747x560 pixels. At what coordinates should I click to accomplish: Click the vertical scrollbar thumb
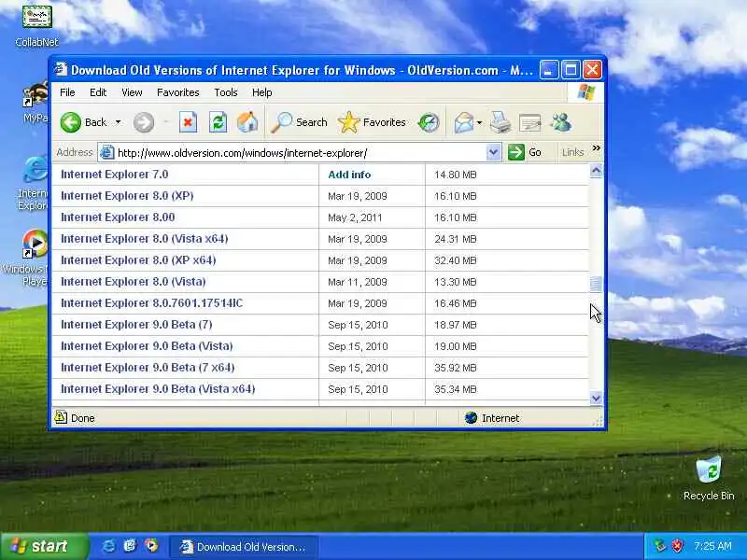(x=596, y=285)
